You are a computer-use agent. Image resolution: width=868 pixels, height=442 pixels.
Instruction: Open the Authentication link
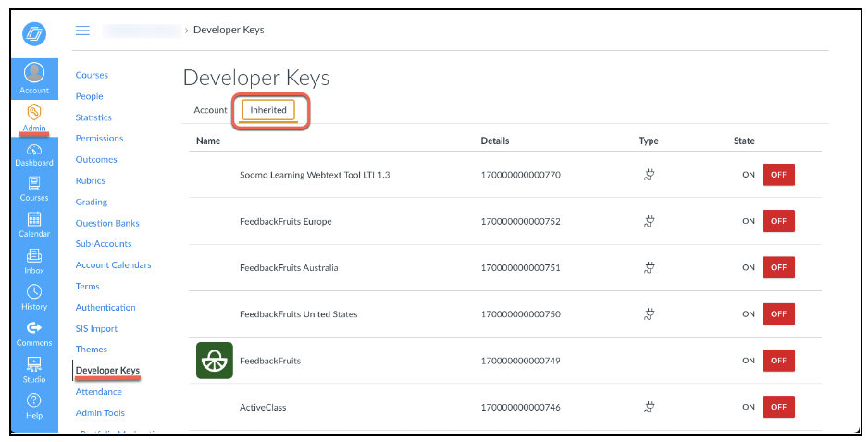click(105, 308)
